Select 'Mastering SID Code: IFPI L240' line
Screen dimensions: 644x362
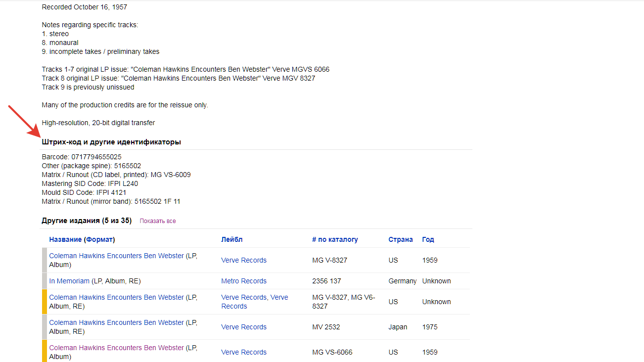click(90, 183)
